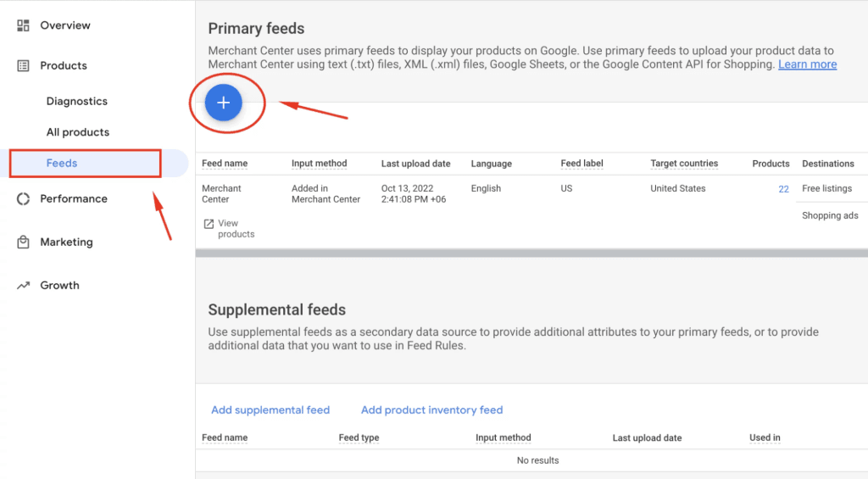
Task: Click the Feed label column header
Action: click(x=581, y=164)
